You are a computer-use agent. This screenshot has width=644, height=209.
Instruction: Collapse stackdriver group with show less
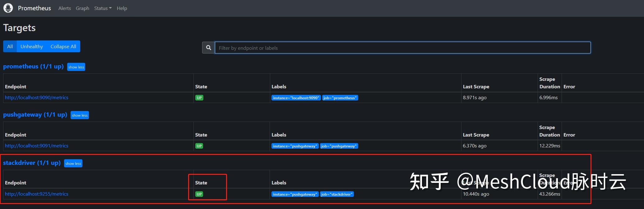click(x=73, y=163)
